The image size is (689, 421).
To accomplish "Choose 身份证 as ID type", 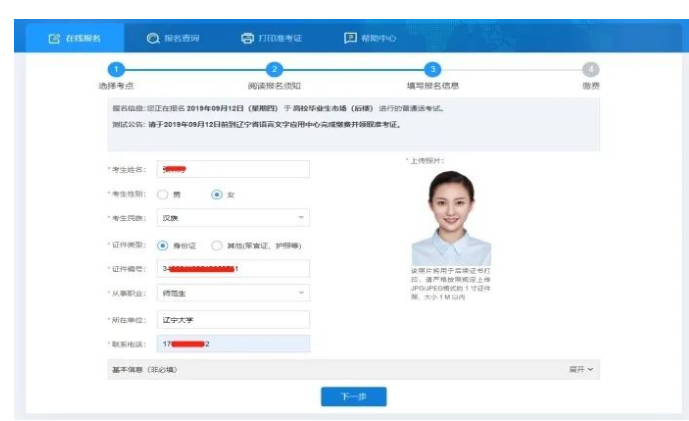I will pos(163,244).
